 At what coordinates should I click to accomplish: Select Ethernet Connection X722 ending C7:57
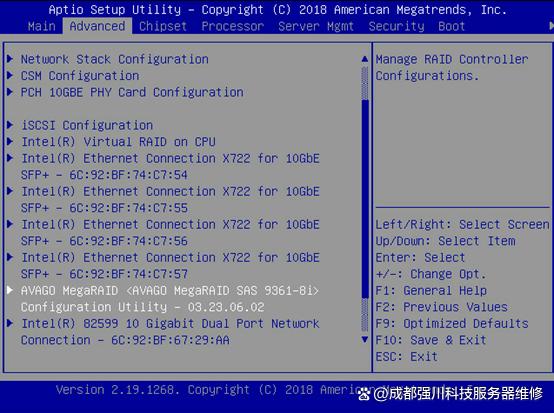[170, 266]
